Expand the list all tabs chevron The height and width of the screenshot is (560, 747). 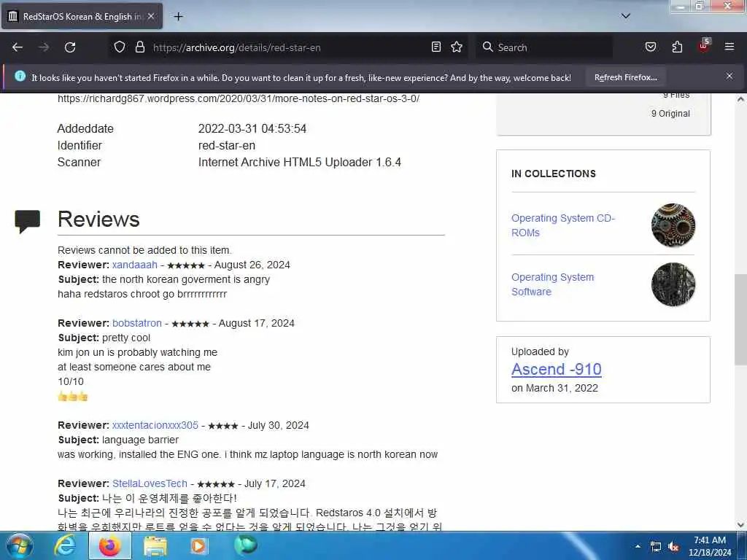point(626,16)
